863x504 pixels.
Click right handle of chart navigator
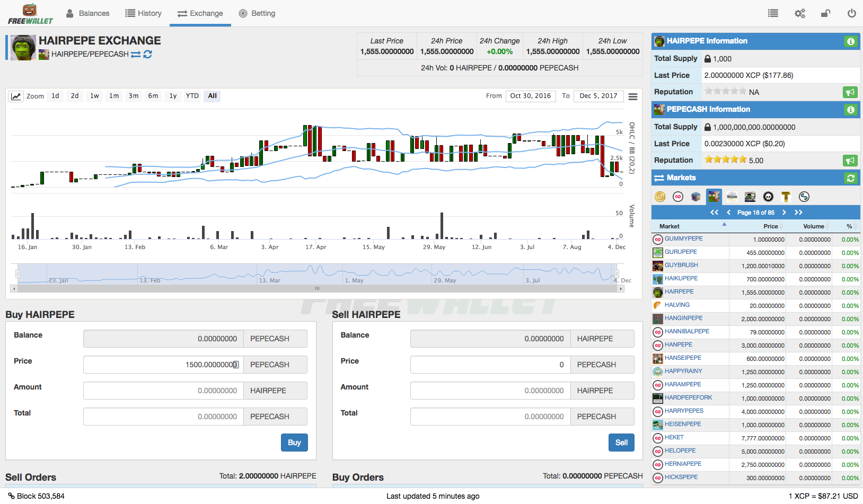pos(617,274)
